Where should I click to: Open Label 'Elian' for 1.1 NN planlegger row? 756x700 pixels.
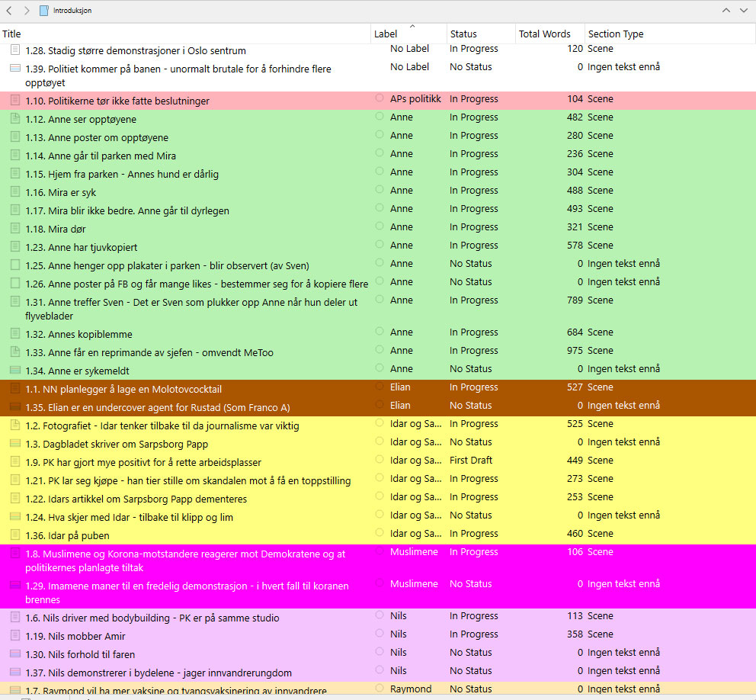[x=400, y=387]
